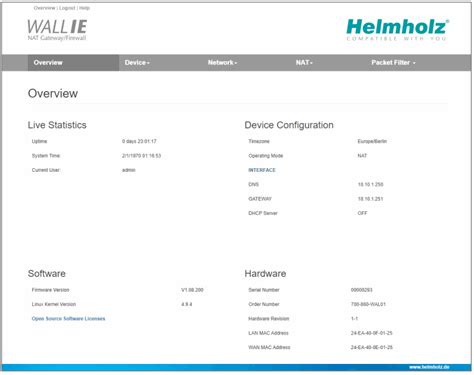Screen dimensions: 474x375
Task: Click the DHCP Server label
Action: tap(263, 213)
